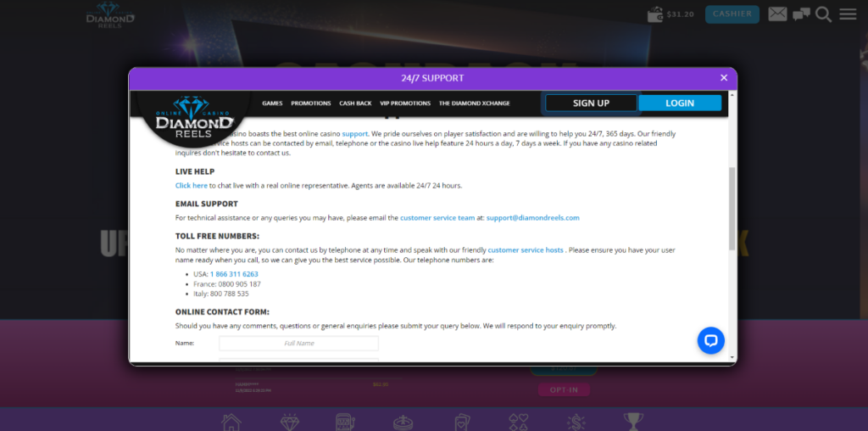This screenshot has width=868, height=431.
Task: Click the 'customer service team' link
Action: [x=437, y=218]
